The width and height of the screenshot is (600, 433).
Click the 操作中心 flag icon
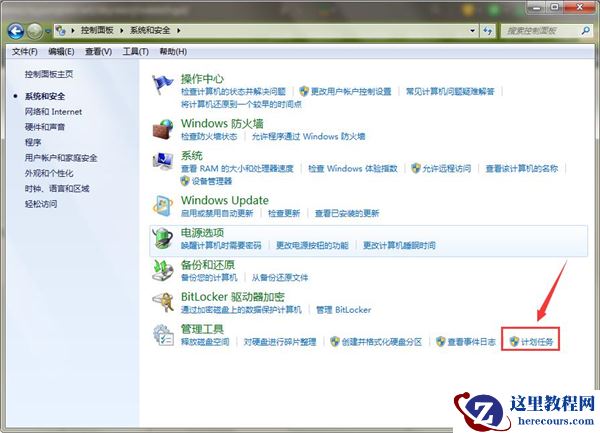[163, 85]
